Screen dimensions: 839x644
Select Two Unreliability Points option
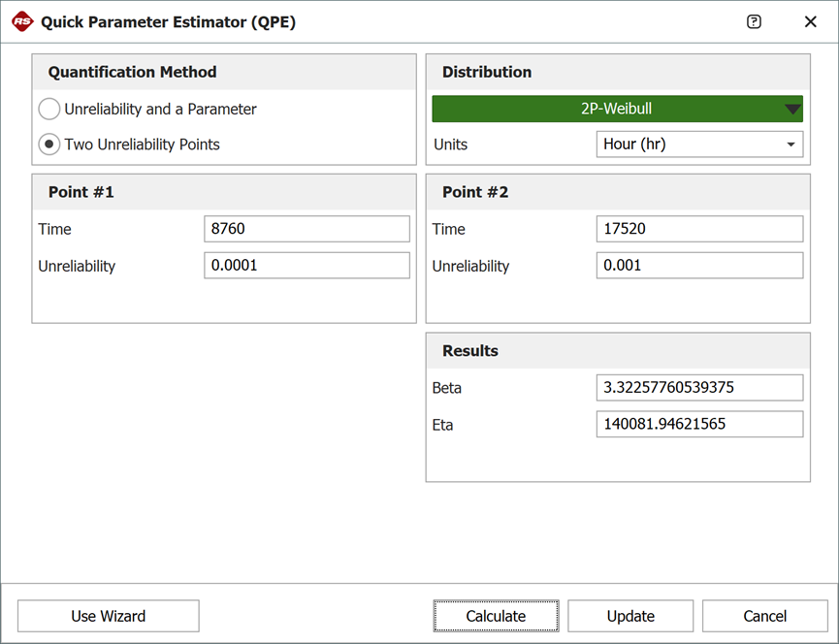pyautogui.click(x=49, y=145)
